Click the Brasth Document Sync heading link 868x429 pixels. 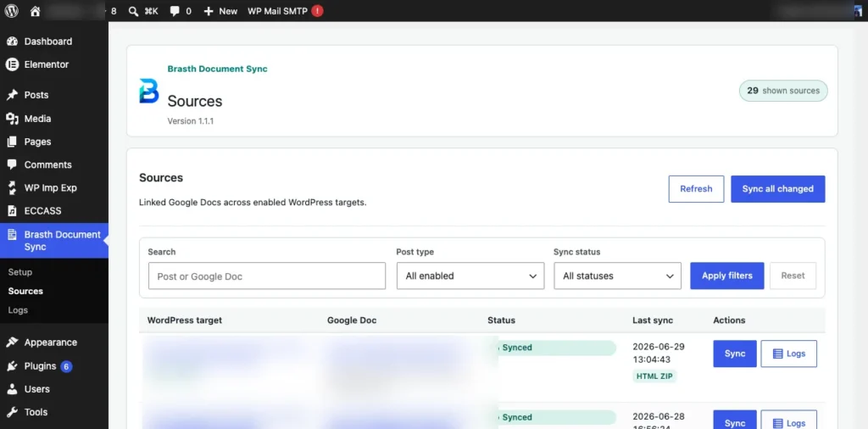(218, 70)
